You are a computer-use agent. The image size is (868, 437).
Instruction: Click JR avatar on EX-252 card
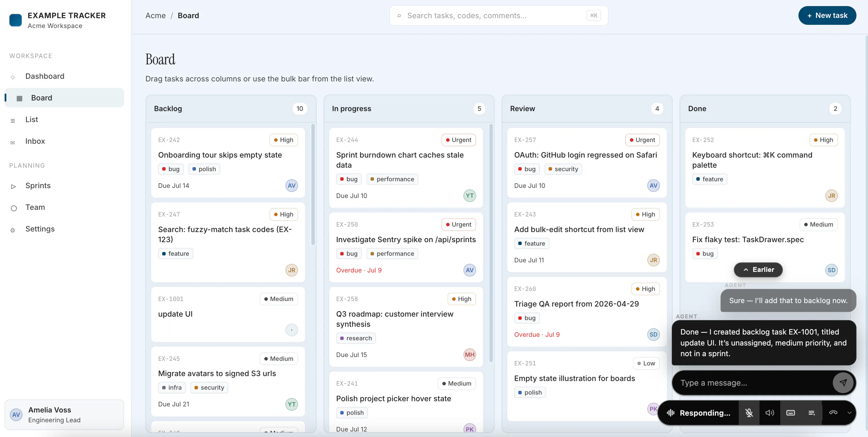(831, 196)
